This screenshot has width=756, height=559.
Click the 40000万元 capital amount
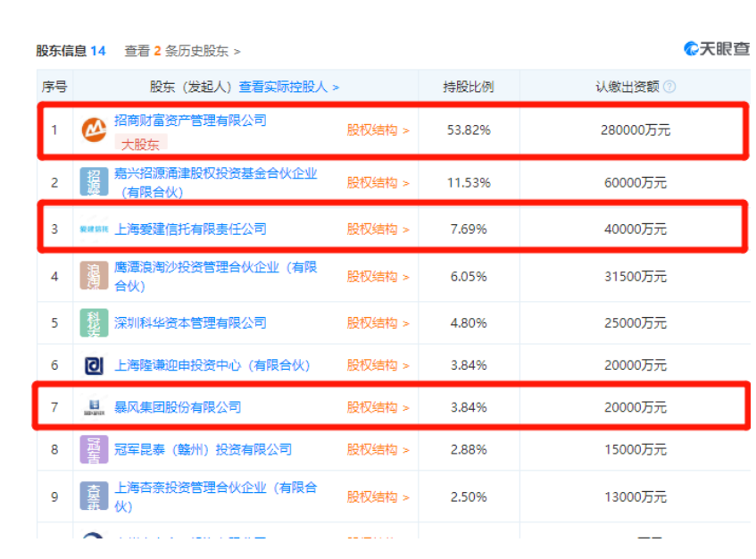tap(636, 229)
